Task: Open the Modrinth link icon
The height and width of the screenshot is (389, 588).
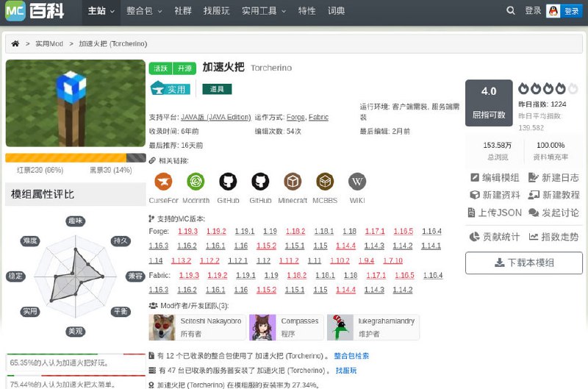Action: pos(196,182)
